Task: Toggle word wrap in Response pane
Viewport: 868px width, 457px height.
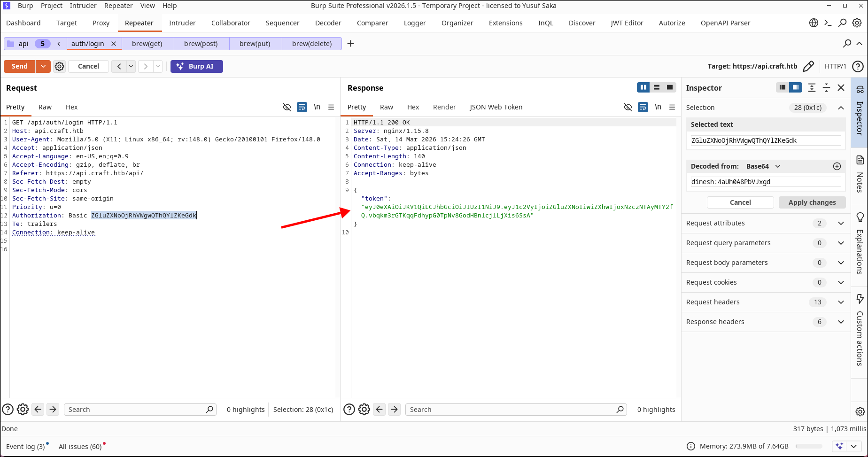Action: pyautogui.click(x=643, y=107)
